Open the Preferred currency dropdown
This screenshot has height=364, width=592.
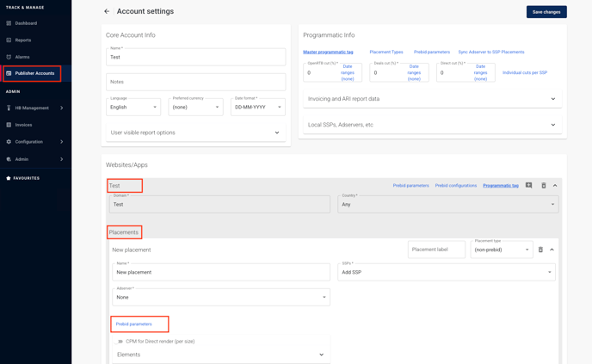click(x=195, y=108)
